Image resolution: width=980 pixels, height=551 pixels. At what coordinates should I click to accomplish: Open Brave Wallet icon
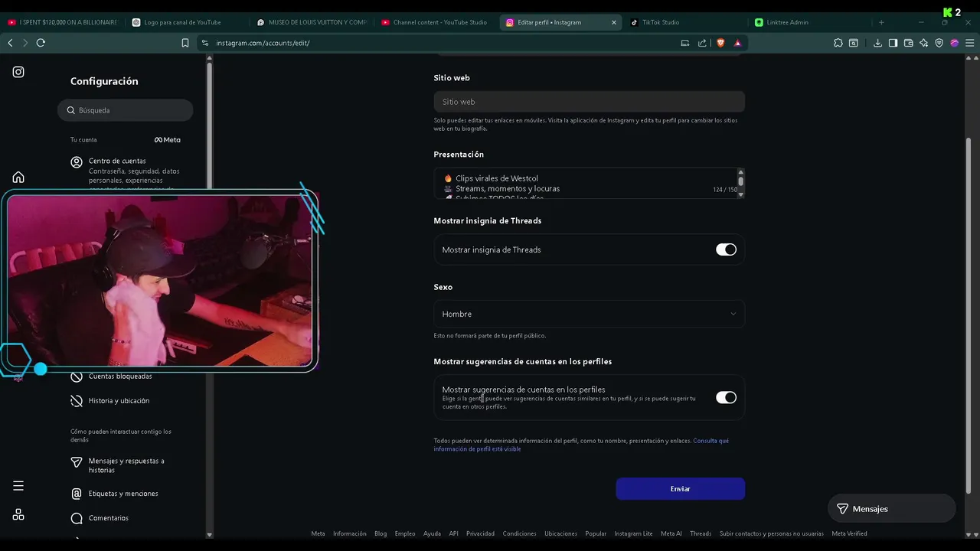pyautogui.click(x=908, y=43)
